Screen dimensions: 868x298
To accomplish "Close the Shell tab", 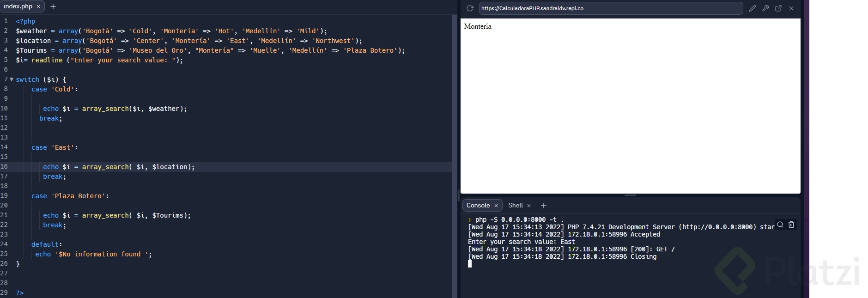I will (x=529, y=206).
